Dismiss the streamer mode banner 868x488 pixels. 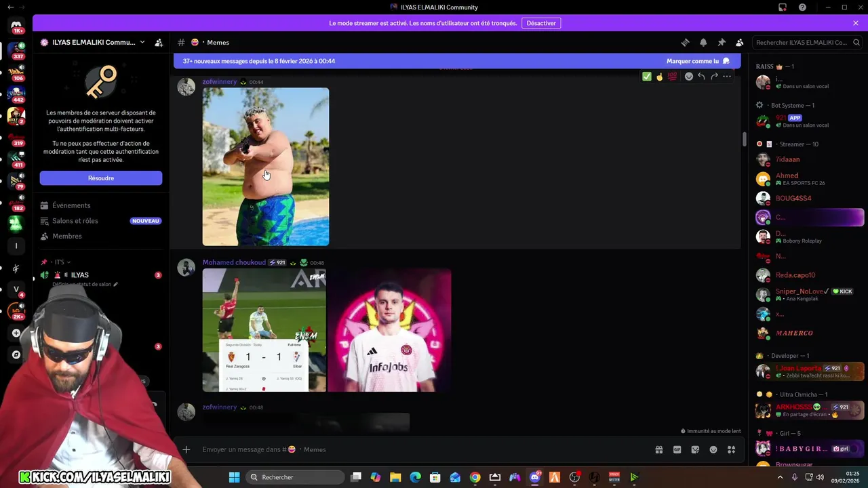coord(856,23)
